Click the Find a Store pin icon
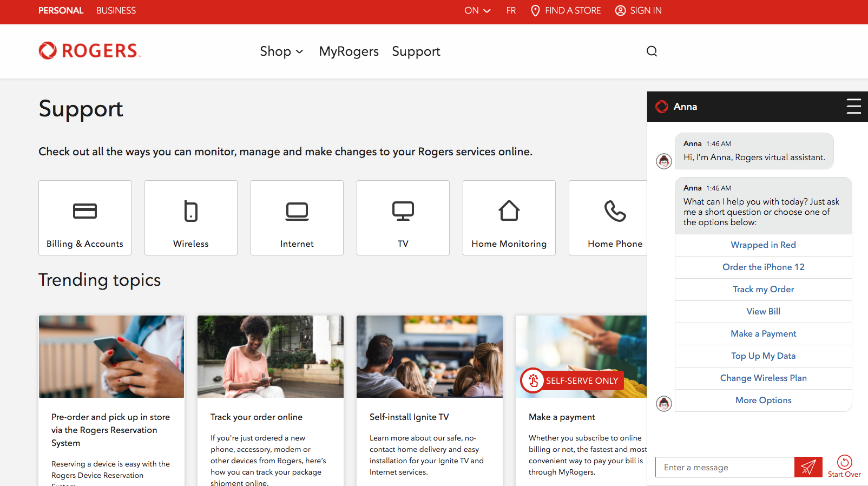868x486 pixels. pos(535,11)
